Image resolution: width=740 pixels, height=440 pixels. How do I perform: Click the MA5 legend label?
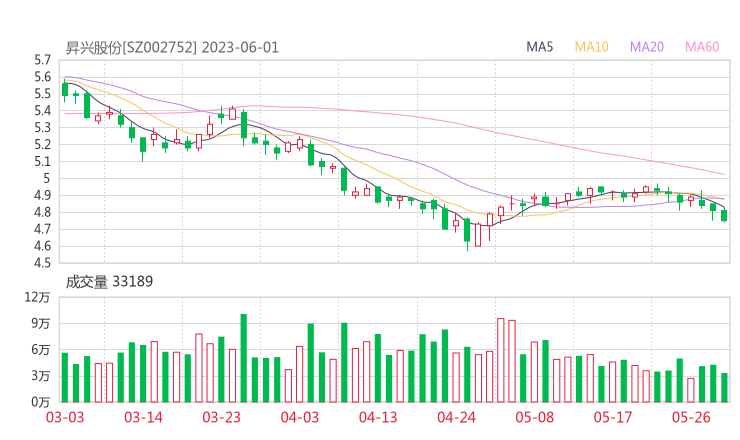539,47
